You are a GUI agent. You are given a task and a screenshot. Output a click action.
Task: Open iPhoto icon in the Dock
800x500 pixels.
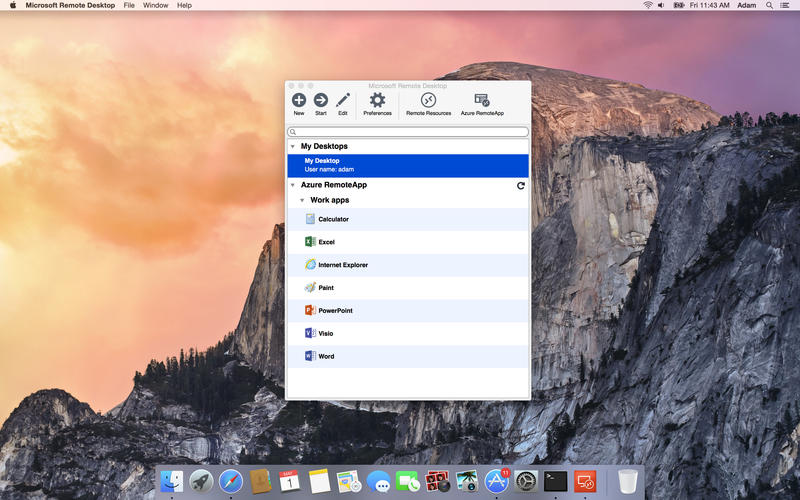pyautogui.click(x=467, y=481)
